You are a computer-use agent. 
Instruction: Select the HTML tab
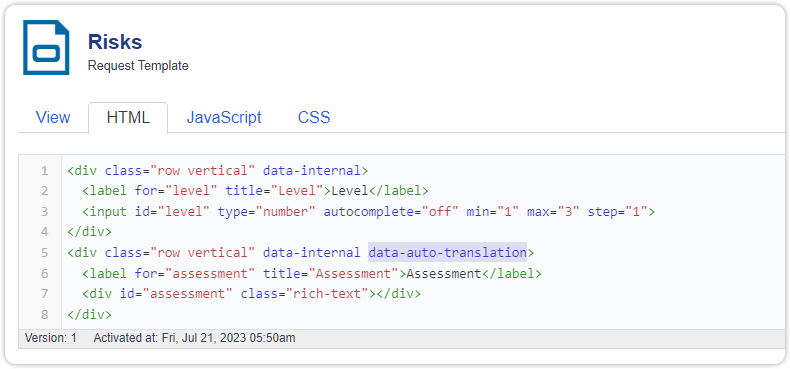tap(128, 117)
